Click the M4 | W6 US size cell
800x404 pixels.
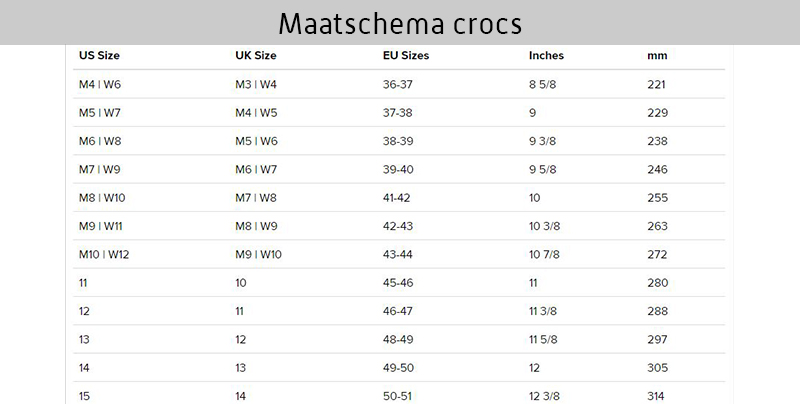click(98, 85)
